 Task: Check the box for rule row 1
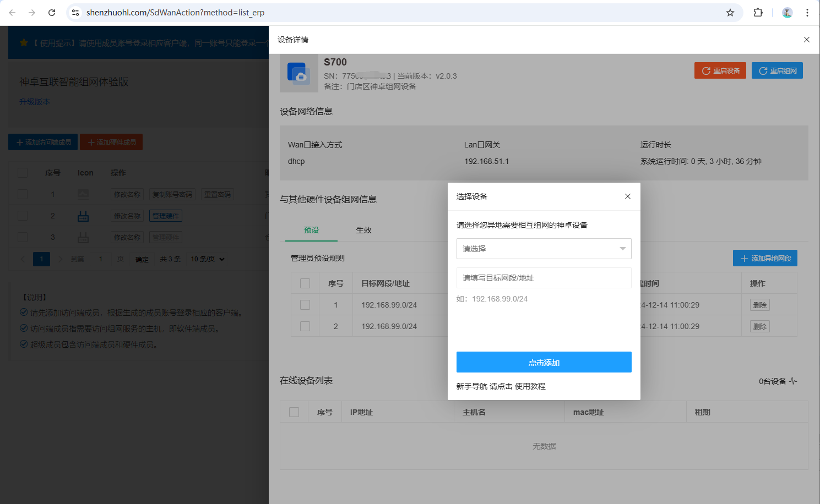tap(305, 305)
